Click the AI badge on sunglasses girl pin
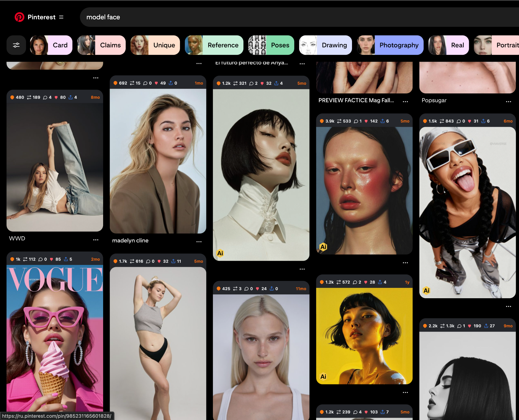This screenshot has height=420, width=519. point(427,290)
